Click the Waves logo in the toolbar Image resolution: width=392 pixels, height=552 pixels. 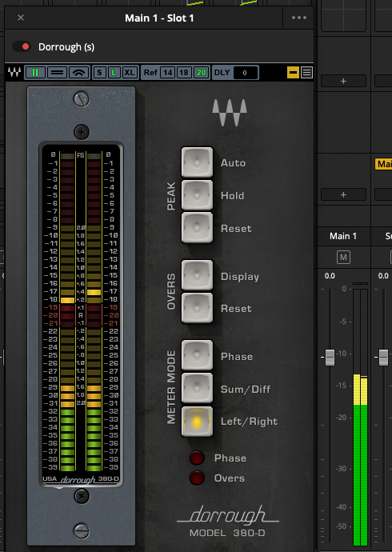pos(14,72)
